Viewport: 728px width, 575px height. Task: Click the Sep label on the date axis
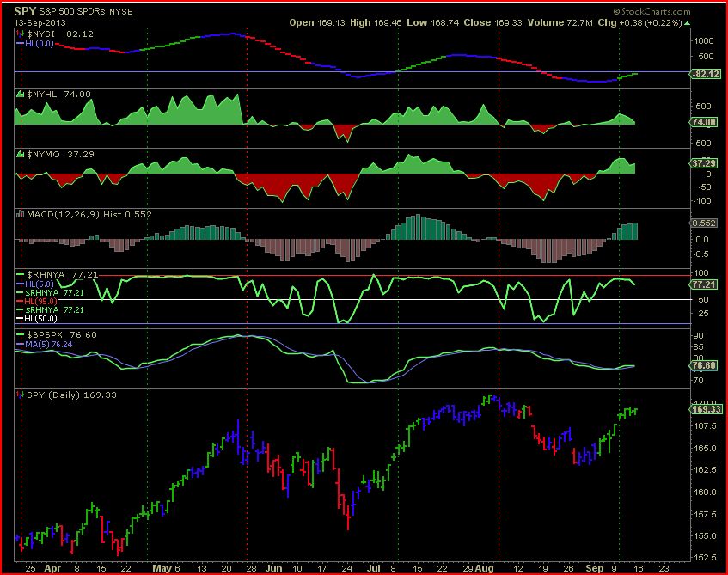click(x=594, y=568)
